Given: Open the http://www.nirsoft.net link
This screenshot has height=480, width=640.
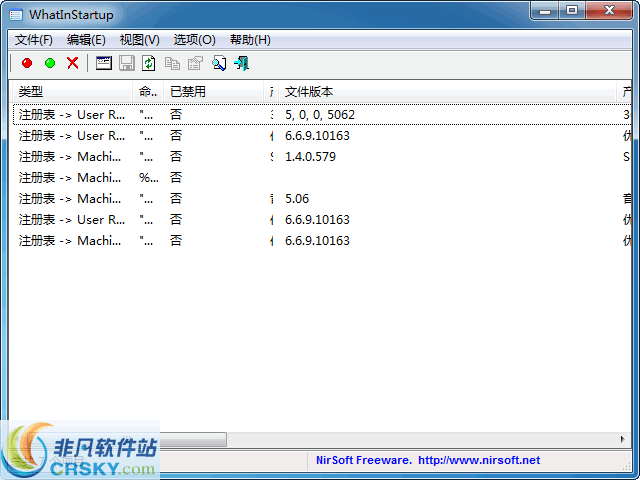Looking at the screenshot, I should 479,460.
